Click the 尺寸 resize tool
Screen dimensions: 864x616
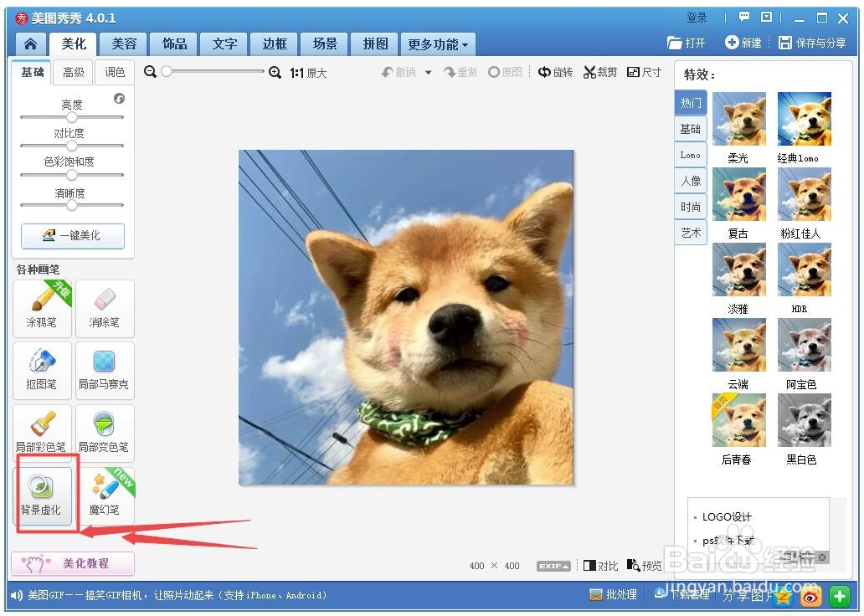tap(644, 72)
